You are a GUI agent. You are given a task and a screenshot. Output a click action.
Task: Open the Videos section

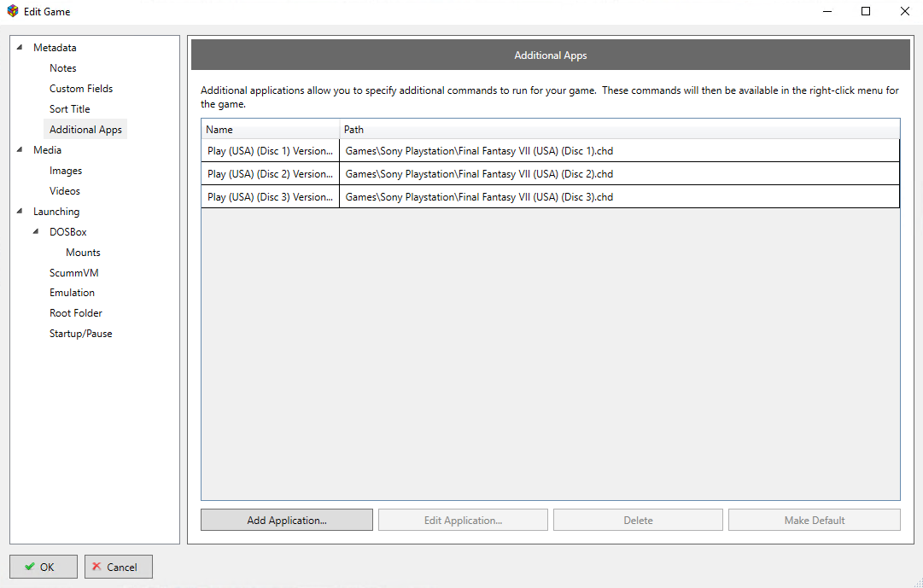click(x=65, y=190)
